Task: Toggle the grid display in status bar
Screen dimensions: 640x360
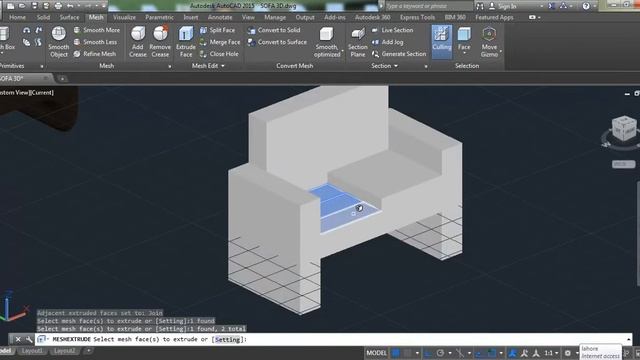Action: click(x=395, y=353)
